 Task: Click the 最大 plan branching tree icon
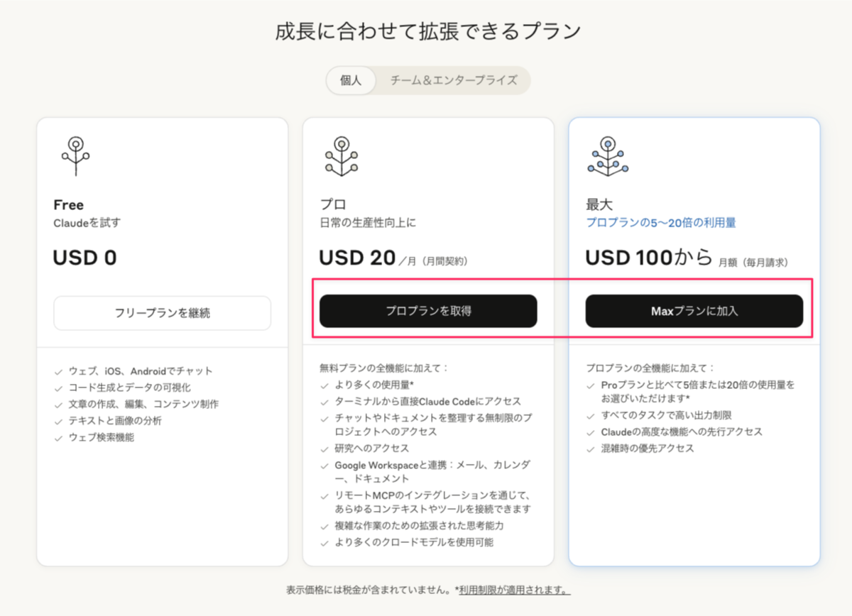607,155
